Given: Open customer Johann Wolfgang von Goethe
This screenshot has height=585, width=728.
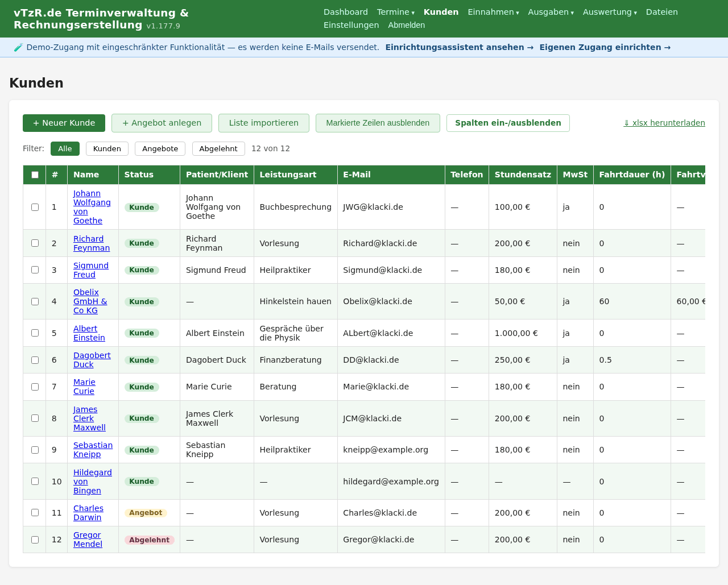Looking at the screenshot, I should pyautogui.click(x=92, y=207).
